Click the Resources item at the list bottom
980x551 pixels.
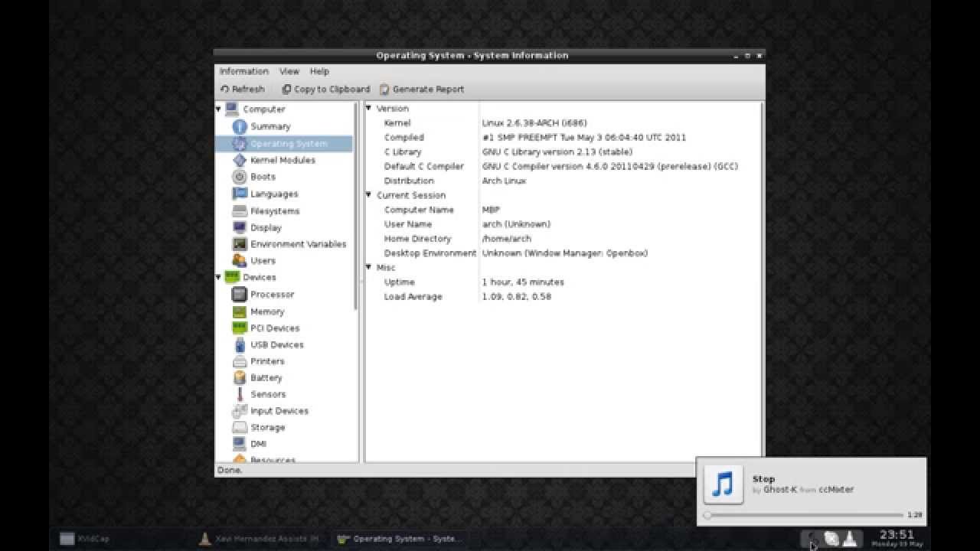(x=273, y=460)
